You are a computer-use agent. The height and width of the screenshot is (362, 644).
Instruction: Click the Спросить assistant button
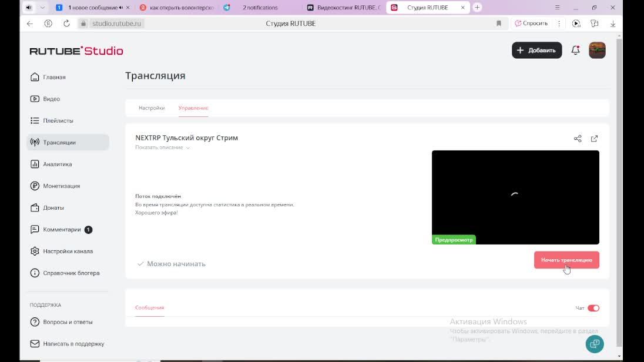click(531, 24)
